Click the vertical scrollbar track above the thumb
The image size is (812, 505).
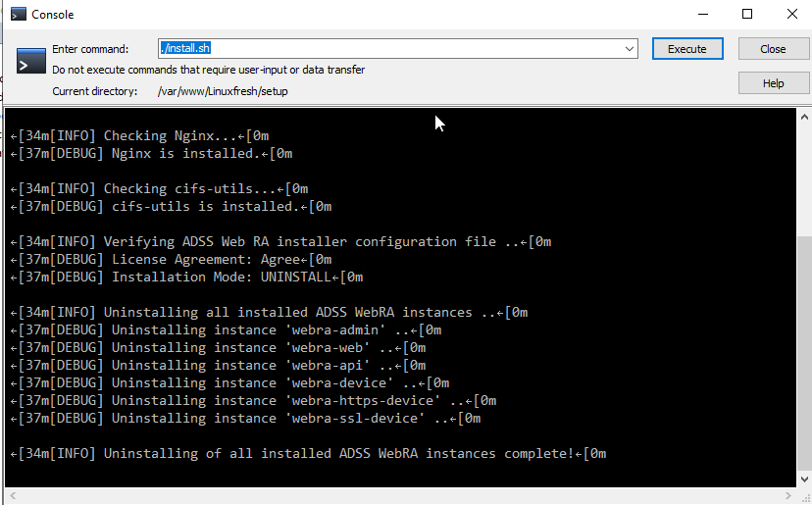tap(804, 177)
